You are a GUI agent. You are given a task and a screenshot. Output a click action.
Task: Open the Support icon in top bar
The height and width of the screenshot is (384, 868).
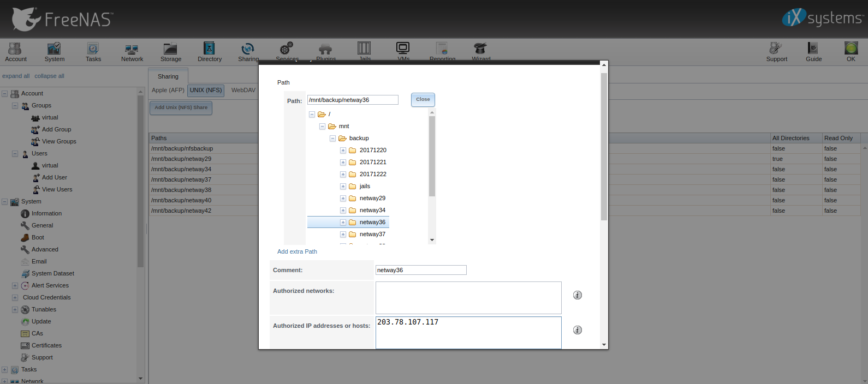pyautogui.click(x=776, y=52)
